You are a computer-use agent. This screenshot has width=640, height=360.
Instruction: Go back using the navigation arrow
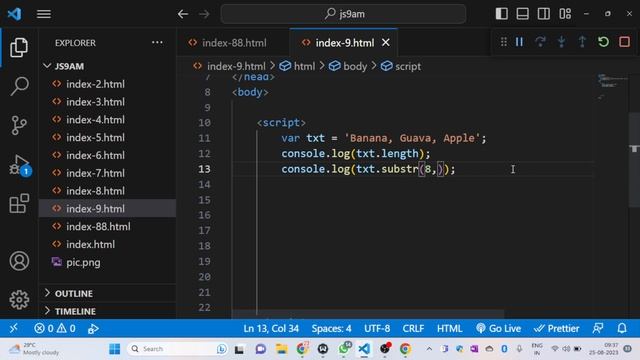(183, 14)
